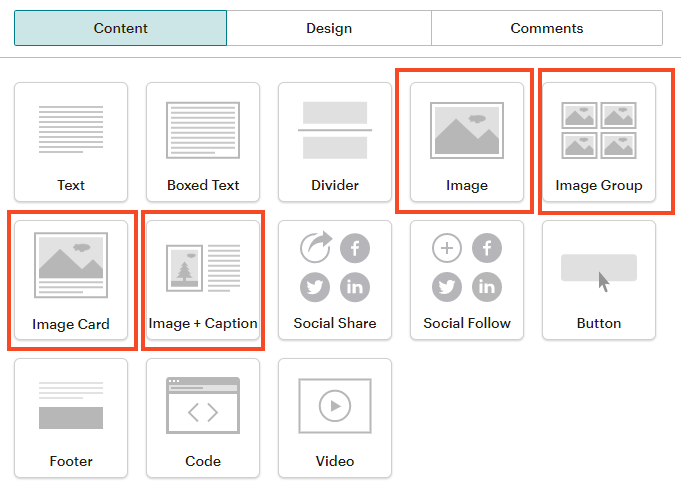This screenshot has height=498, width=681.
Task: Go to the Comments tab
Action: click(x=546, y=28)
